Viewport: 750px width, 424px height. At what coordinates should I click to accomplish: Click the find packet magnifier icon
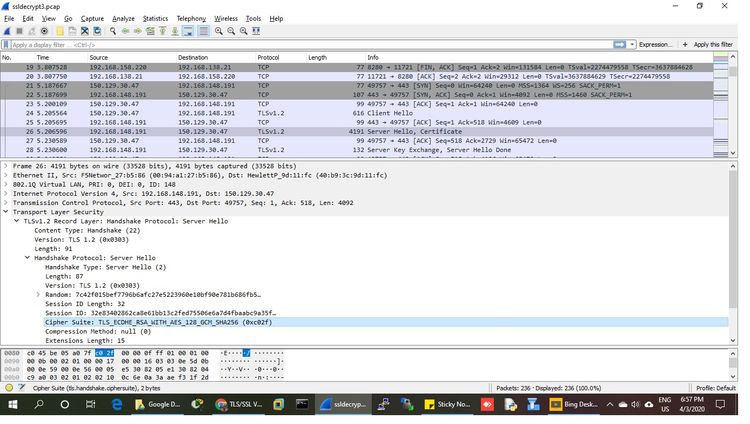113,31
